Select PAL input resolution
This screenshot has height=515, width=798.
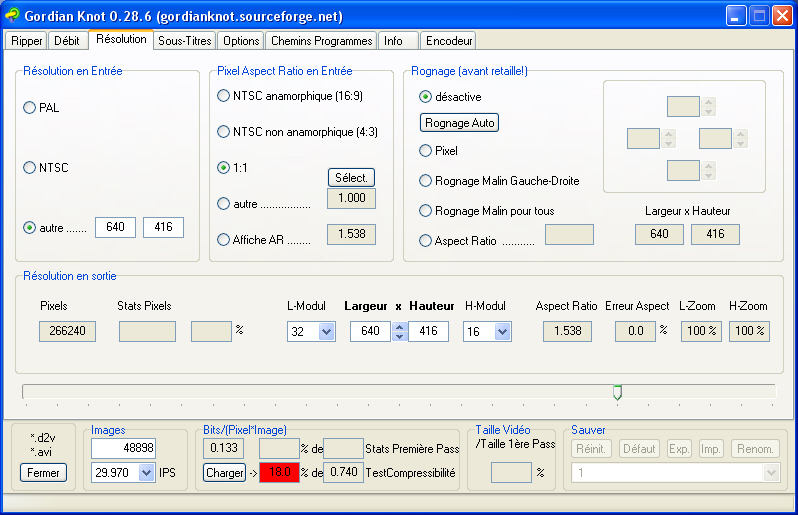point(41,108)
